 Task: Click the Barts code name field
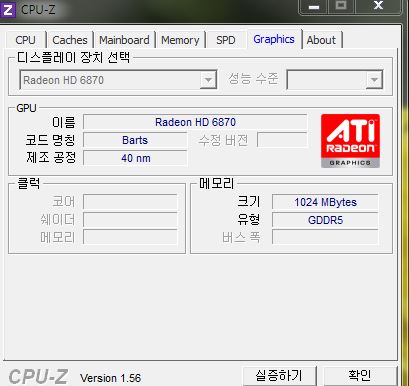[135, 140]
